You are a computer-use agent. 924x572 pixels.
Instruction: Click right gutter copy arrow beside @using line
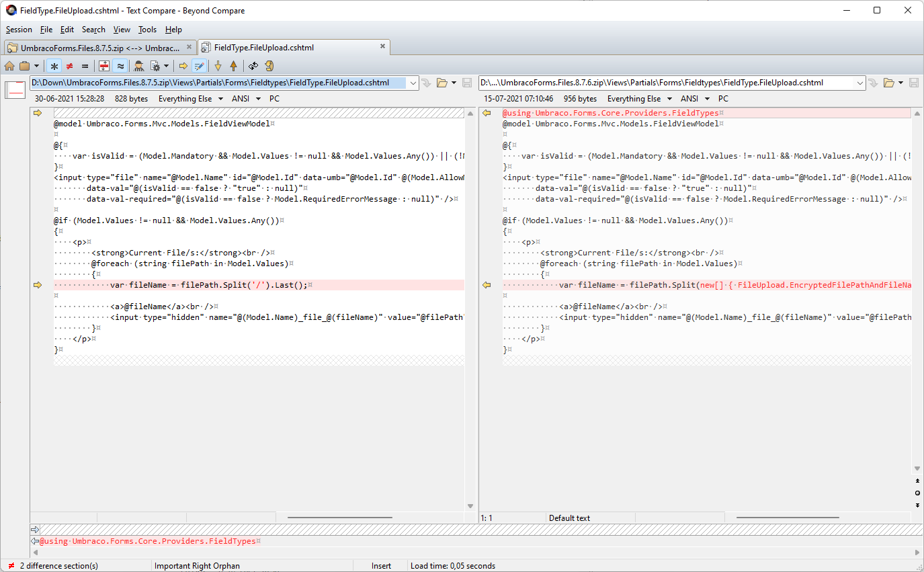pos(487,113)
